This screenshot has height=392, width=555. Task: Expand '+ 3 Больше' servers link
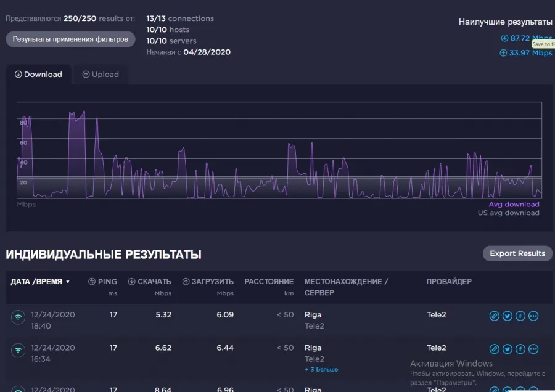[x=321, y=369]
